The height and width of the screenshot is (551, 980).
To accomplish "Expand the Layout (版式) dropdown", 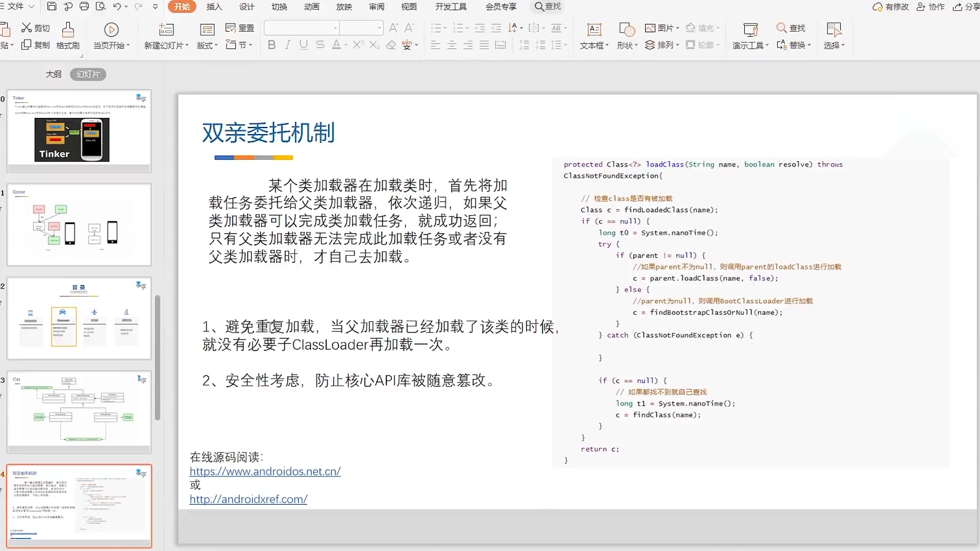I will (x=216, y=45).
